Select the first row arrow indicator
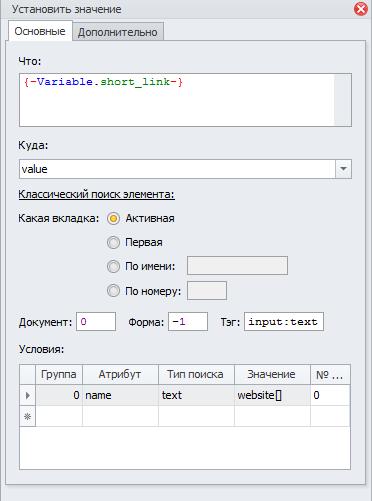This screenshot has width=372, height=501. click(x=28, y=395)
